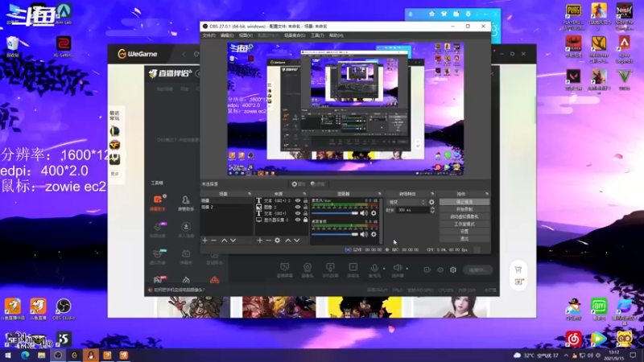644x362 pixels.
Task: Hide the 显示器采集 2 source
Action: point(298,220)
